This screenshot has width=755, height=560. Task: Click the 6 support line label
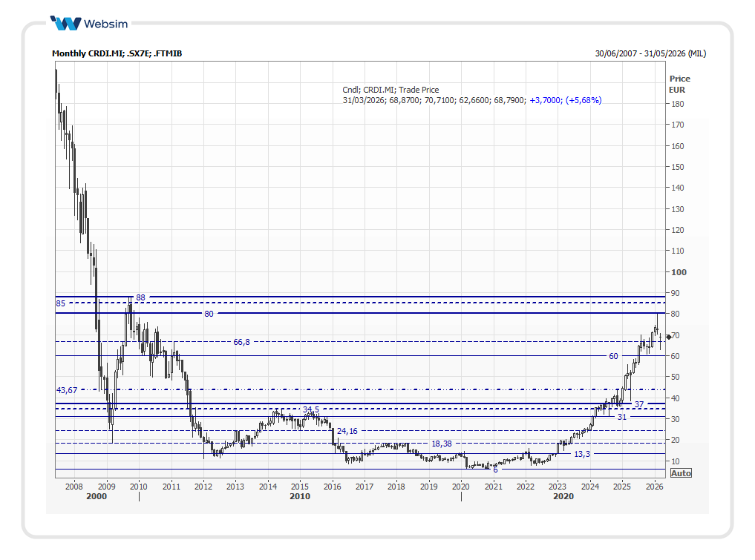coord(495,470)
